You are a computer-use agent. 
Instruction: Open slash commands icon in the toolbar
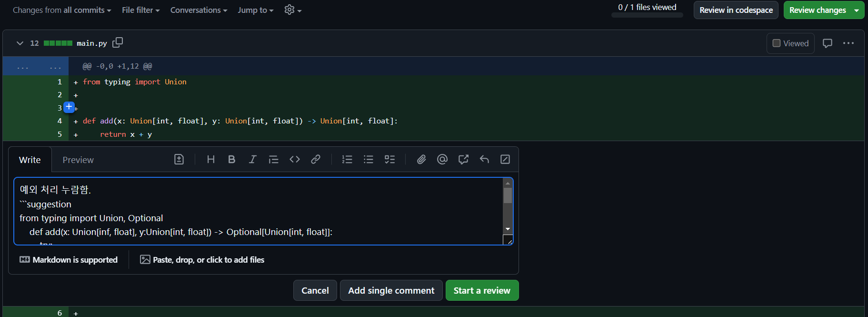point(505,159)
